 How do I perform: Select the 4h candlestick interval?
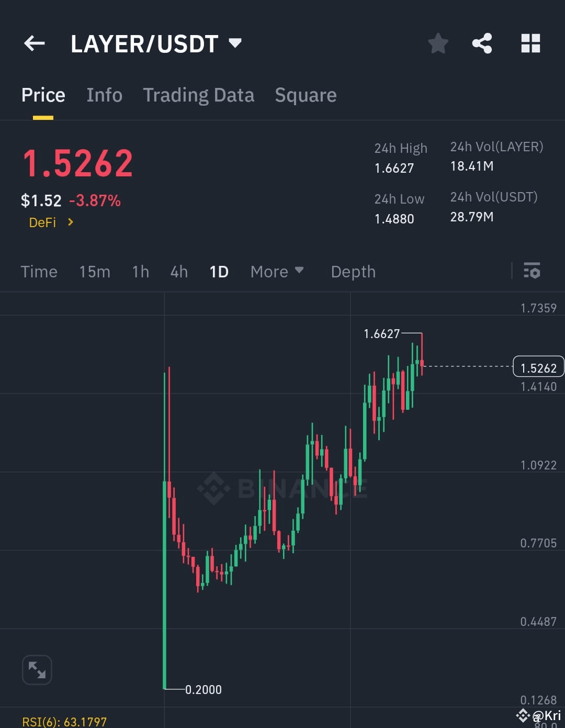click(178, 272)
